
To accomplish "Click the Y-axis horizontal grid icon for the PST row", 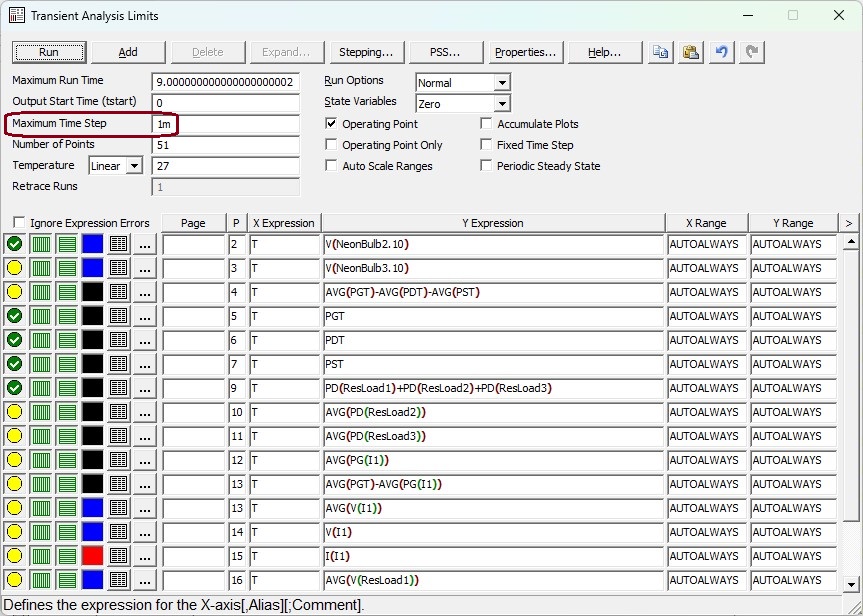I will click(67, 364).
